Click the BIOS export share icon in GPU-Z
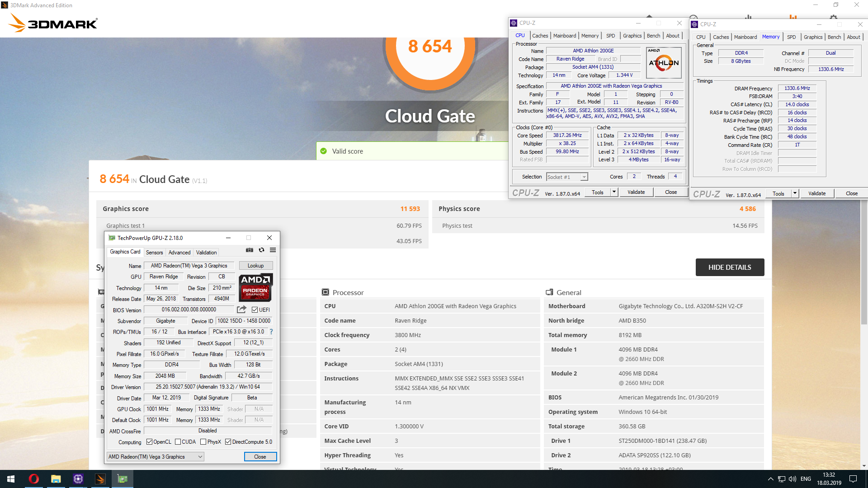Image resolution: width=868 pixels, height=488 pixels. point(242,310)
